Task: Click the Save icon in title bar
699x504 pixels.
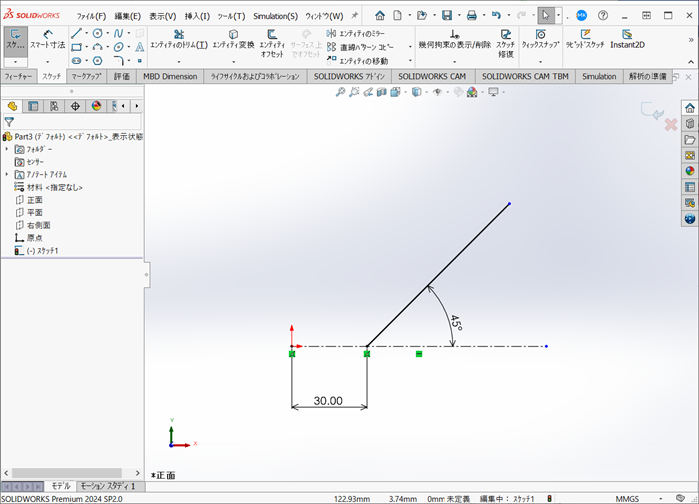Action: (447, 16)
